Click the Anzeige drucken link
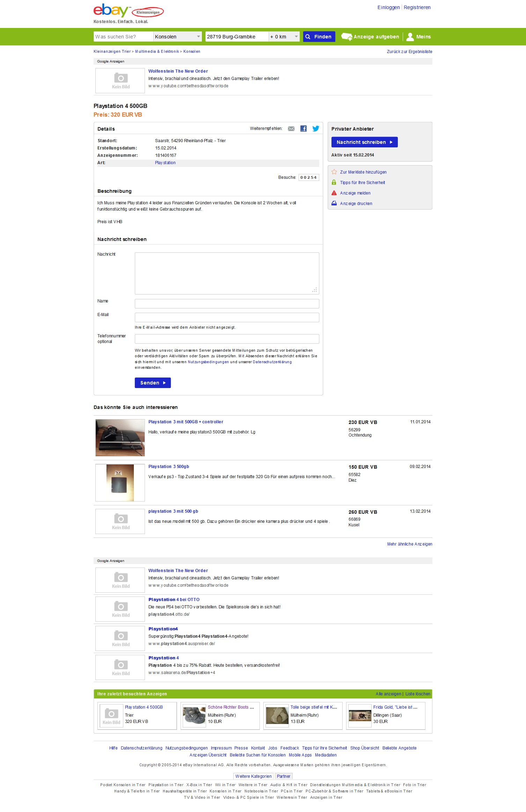Viewport: 526px width, 812px height. point(356,204)
